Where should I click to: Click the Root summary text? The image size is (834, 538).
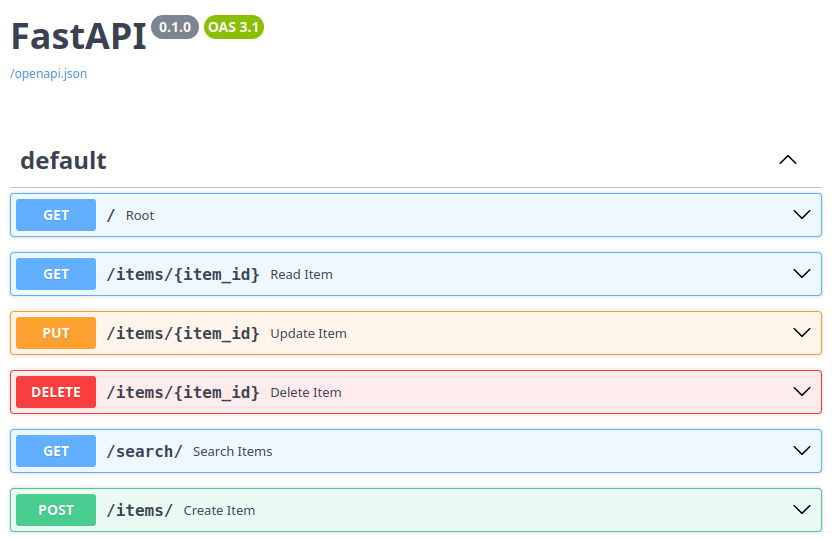140,216
